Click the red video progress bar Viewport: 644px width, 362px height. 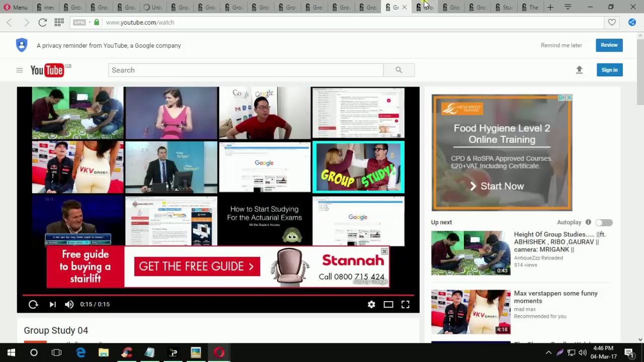(218, 295)
